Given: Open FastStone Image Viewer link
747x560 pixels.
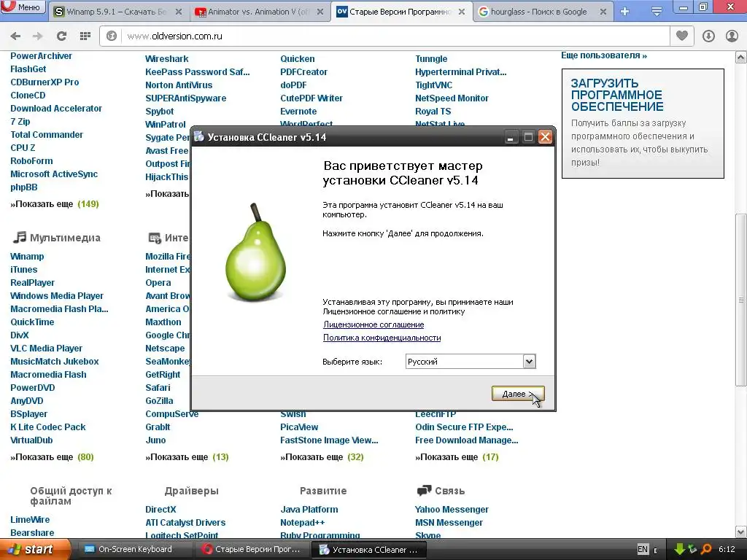Looking at the screenshot, I should (329, 440).
